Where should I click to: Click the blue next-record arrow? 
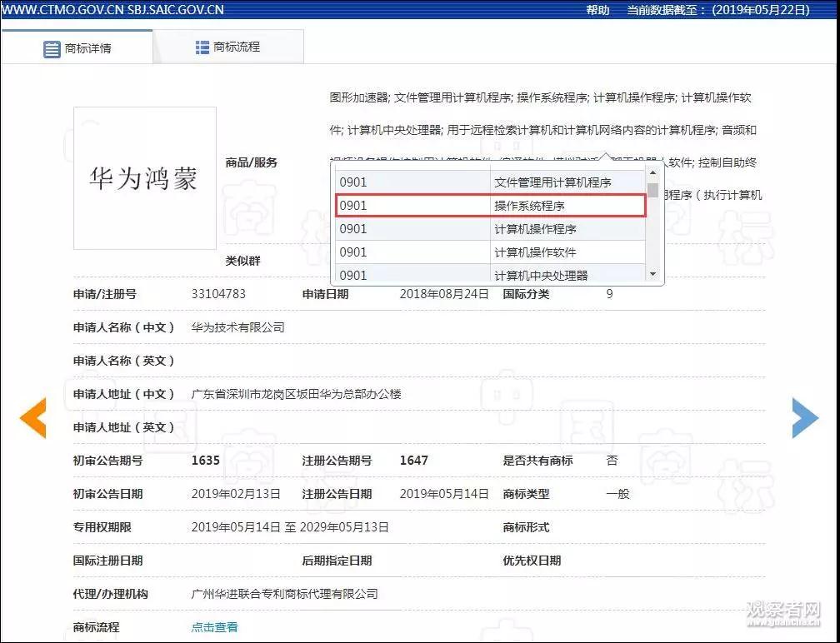click(804, 418)
